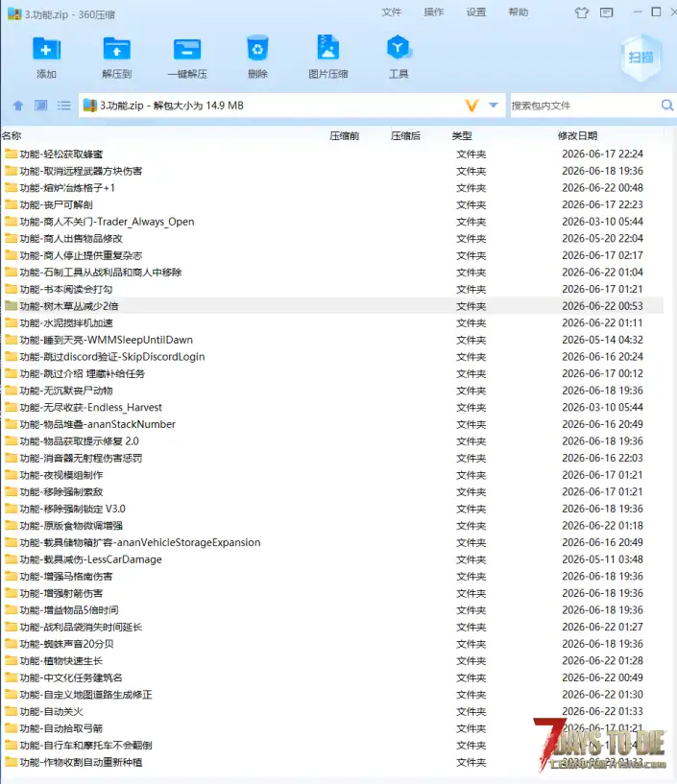Select row 功能-跳过介绍 埋藏补给任务
This screenshot has height=784, width=677.
click(333, 373)
